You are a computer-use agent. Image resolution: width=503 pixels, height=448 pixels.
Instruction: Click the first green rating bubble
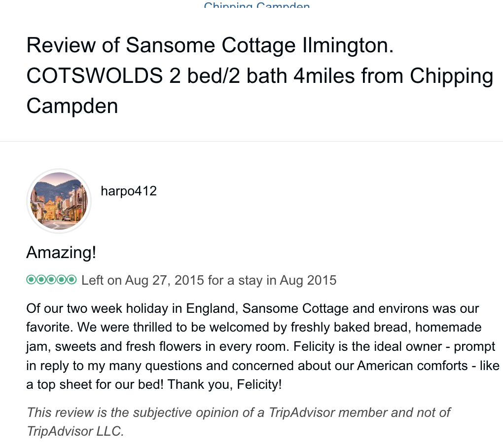tap(31, 280)
